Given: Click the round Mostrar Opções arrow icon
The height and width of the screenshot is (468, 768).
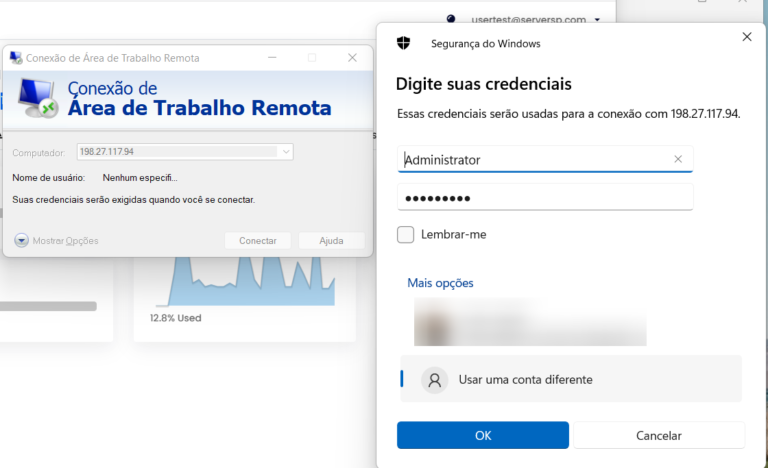Looking at the screenshot, I should (21, 240).
